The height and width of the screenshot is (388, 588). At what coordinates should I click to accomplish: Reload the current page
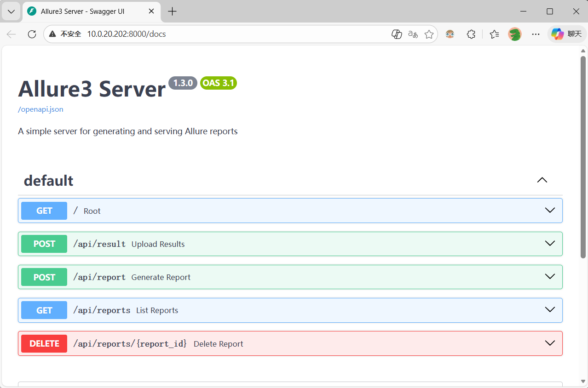click(32, 34)
